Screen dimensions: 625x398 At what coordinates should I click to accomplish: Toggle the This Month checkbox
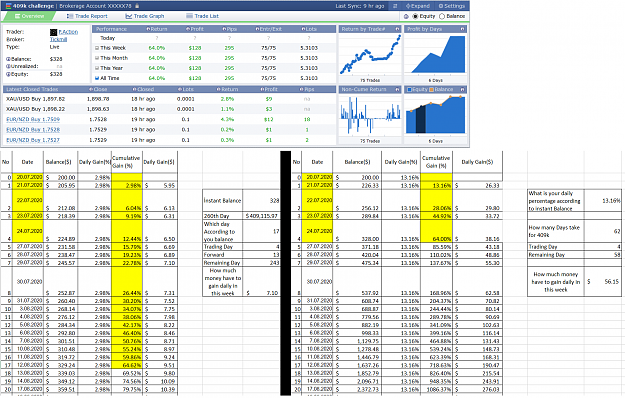tap(97, 58)
